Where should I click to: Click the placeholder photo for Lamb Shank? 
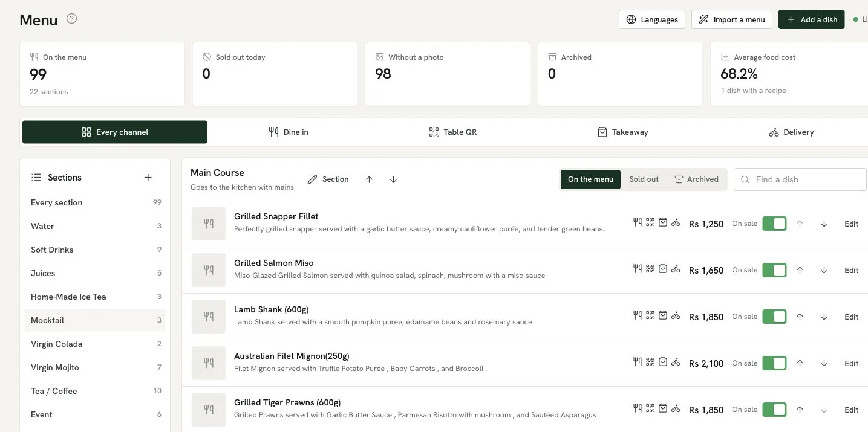pos(209,316)
